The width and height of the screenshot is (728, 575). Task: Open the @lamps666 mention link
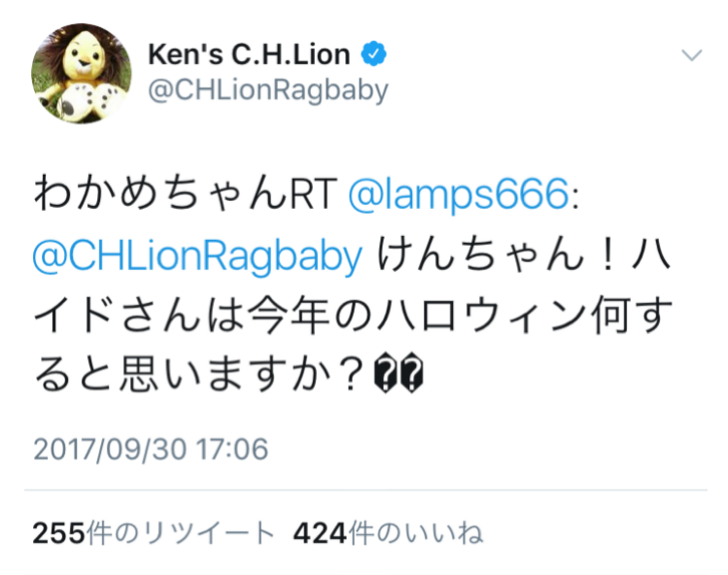(x=458, y=194)
